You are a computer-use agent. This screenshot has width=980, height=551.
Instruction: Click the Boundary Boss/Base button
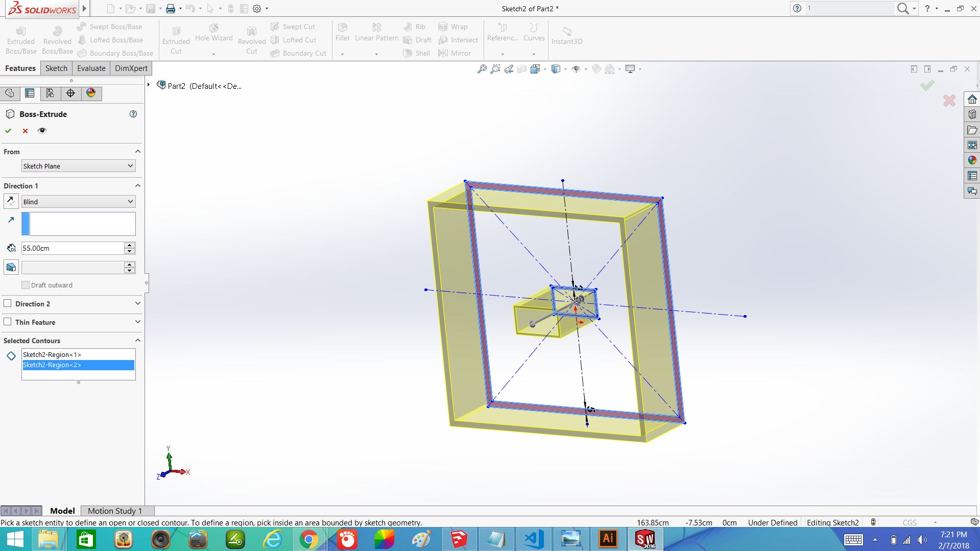click(115, 53)
